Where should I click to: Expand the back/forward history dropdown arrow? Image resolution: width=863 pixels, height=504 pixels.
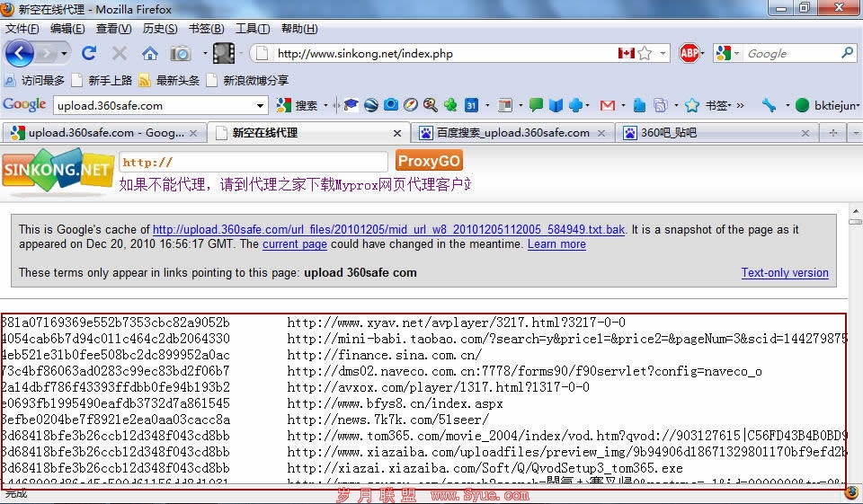[64, 53]
